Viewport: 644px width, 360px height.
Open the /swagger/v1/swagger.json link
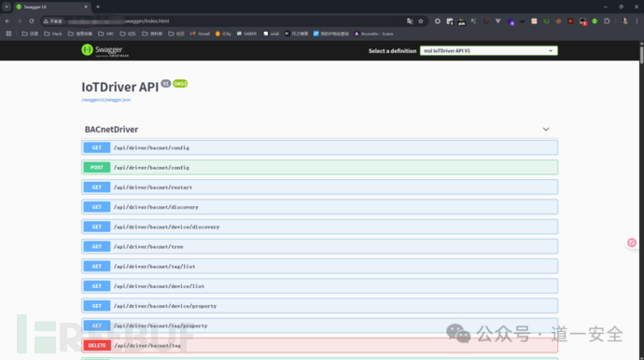(x=106, y=100)
